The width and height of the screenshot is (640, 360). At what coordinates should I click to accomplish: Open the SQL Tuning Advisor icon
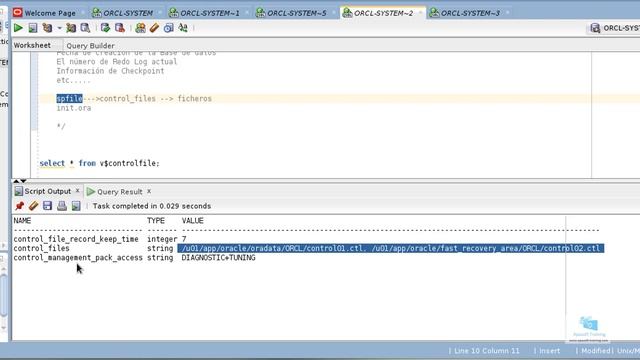pyautogui.click(x=85, y=28)
